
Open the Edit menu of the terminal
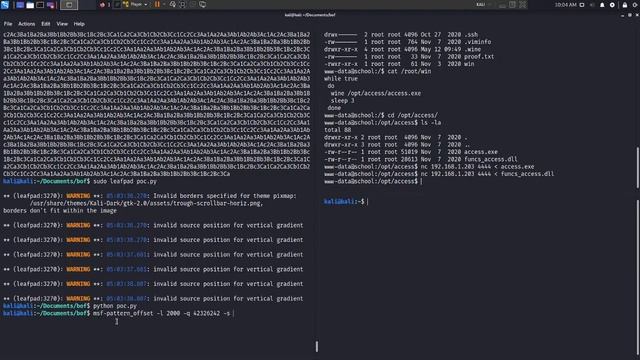click(x=46, y=24)
